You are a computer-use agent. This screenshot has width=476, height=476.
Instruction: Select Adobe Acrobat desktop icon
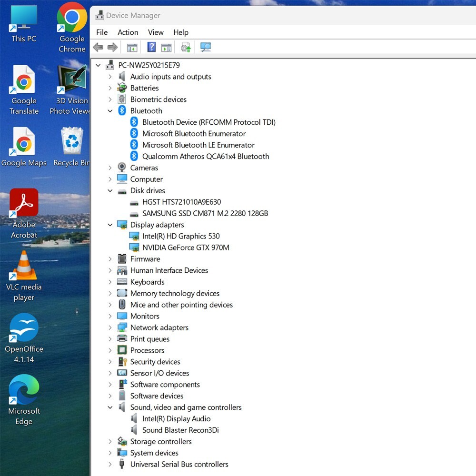(24, 214)
